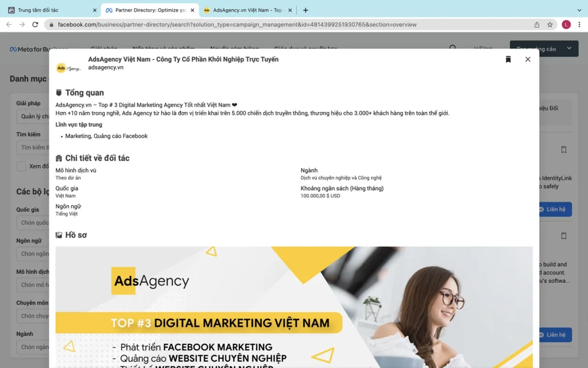
Task: Click the AdsAgency profile banner image
Action: coord(294,307)
